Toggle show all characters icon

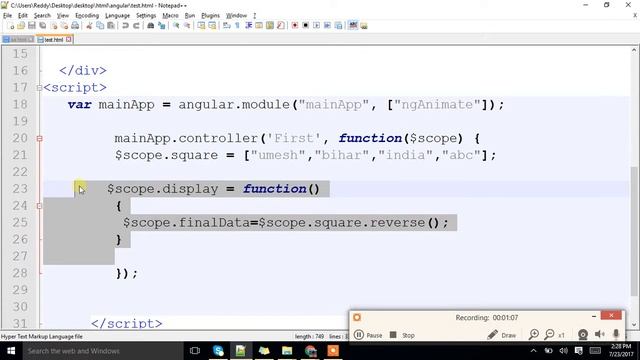click(x=238, y=26)
